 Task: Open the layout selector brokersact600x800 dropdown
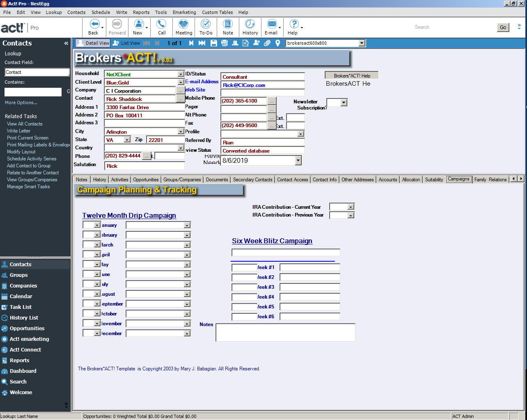click(x=362, y=43)
